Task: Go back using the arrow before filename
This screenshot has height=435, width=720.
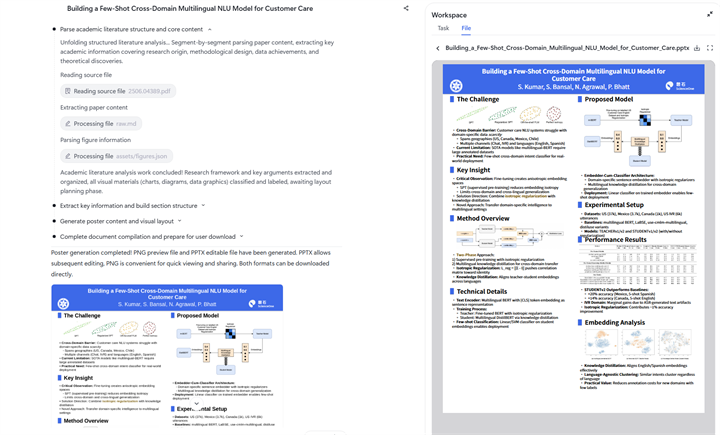Action: click(437, 48)
